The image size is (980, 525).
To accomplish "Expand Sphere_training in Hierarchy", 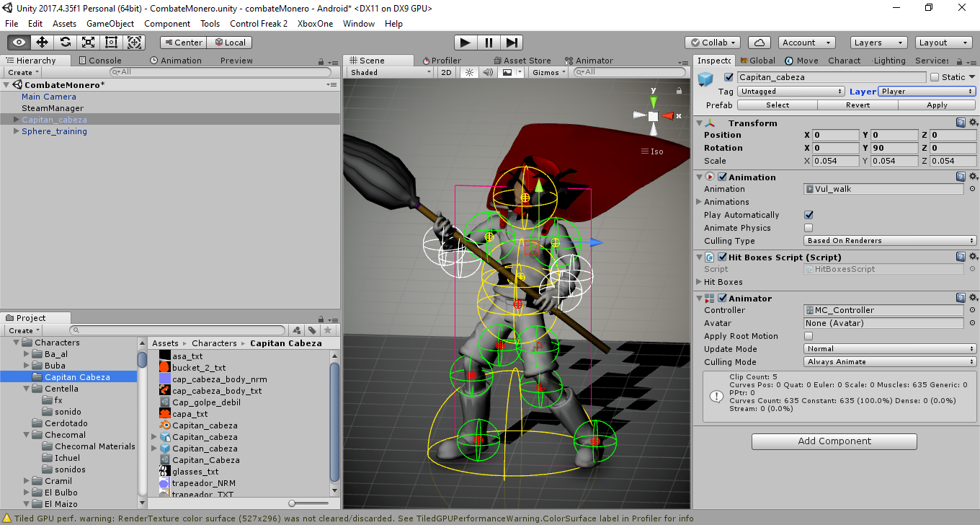I will [x=16, y=131].
